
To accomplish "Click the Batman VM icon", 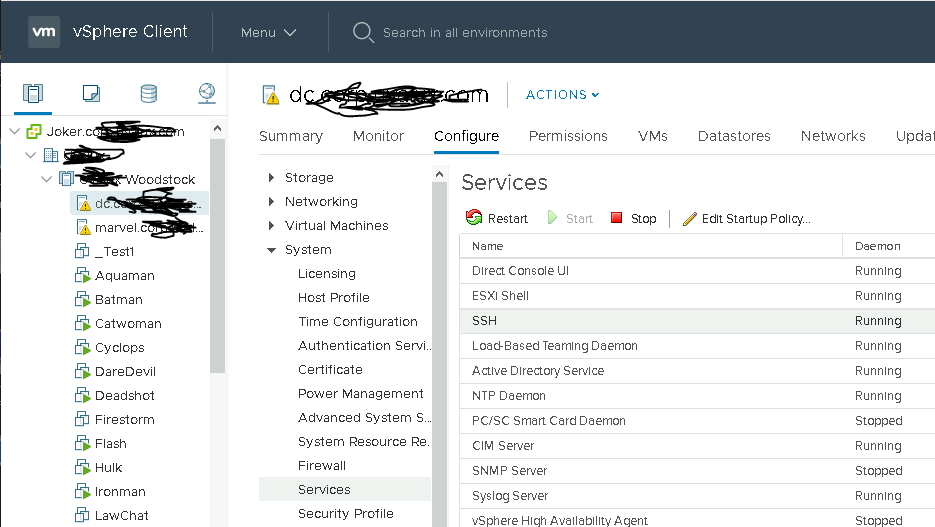I will tap(82, 299).
